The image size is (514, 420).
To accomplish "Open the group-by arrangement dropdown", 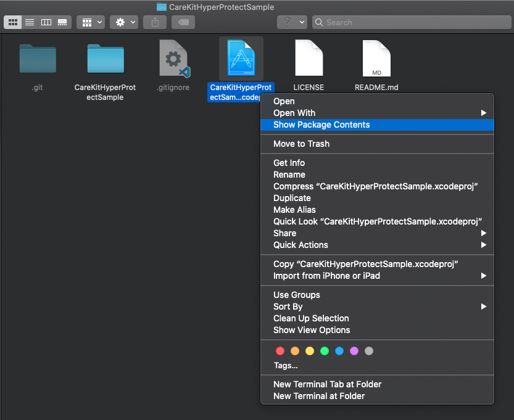I will point(91,22).
